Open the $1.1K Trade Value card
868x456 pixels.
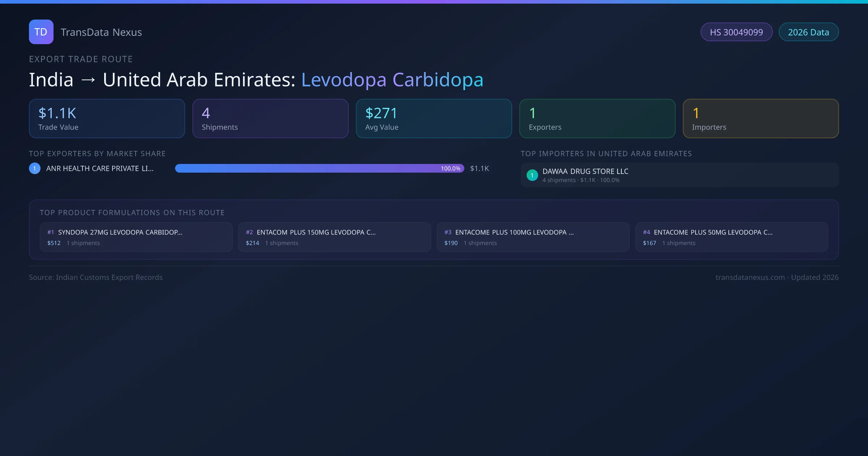pos(107,119)
